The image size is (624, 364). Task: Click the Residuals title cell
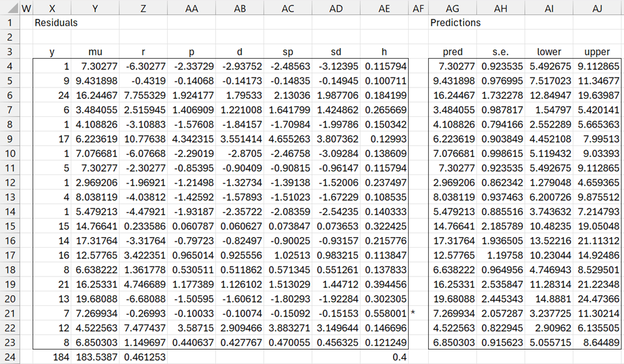[56, 23]
